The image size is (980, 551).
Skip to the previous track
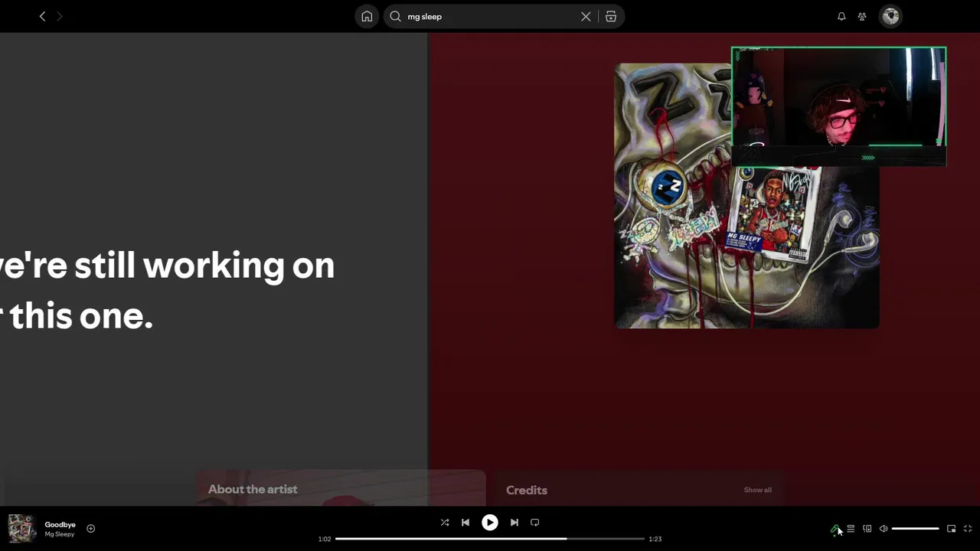tap(465, 522)
